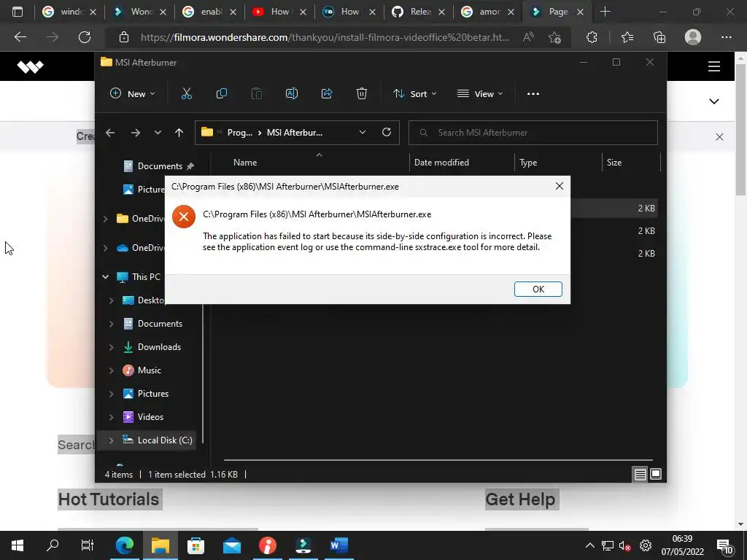Viewport: 747px width, 560px height.
Task: Switch to details view icon in status bar
Action: click(x=640, y=474)
